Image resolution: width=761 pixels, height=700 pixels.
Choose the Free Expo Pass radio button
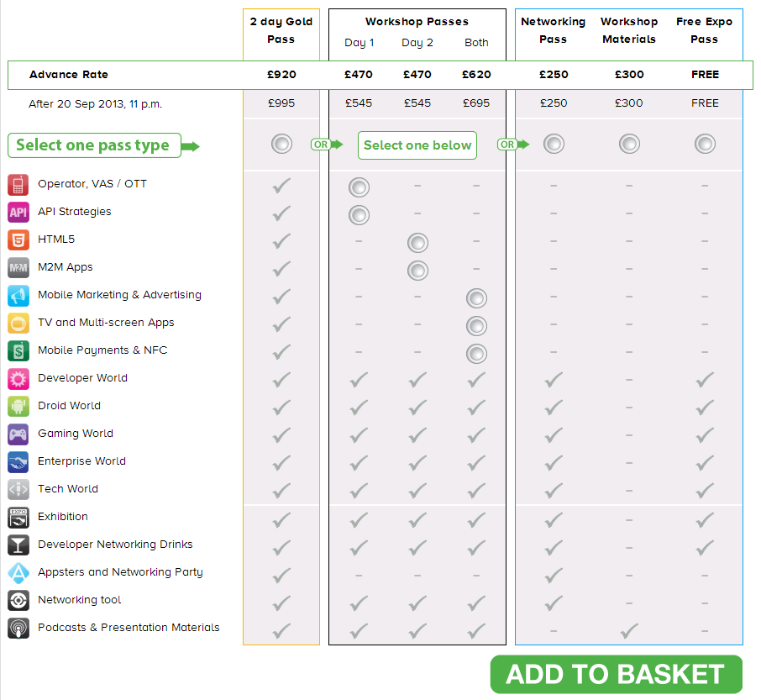tap(705, 145)
